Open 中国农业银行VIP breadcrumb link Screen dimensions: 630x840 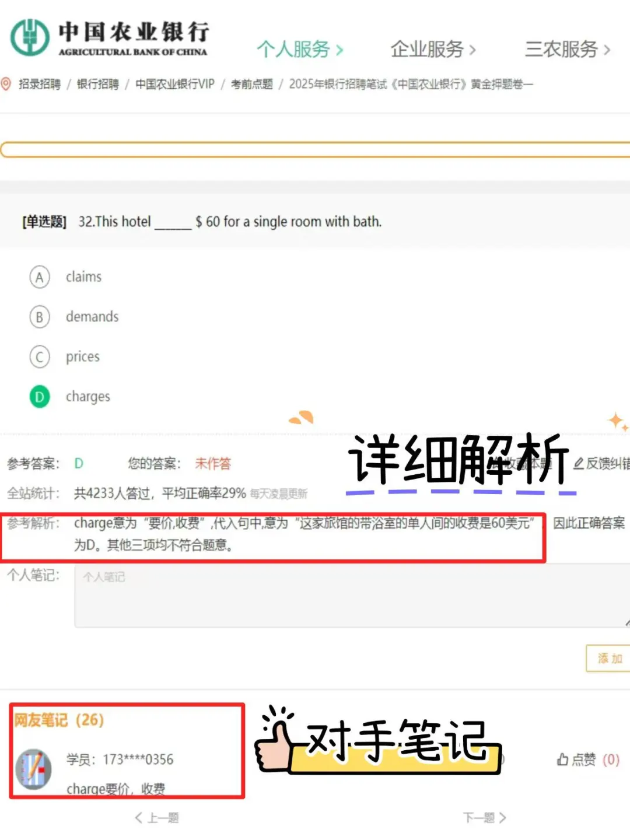click(175, 85)
